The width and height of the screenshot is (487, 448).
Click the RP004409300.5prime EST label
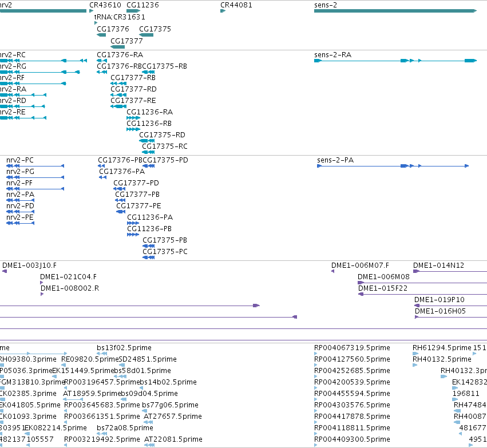point(352,439)
